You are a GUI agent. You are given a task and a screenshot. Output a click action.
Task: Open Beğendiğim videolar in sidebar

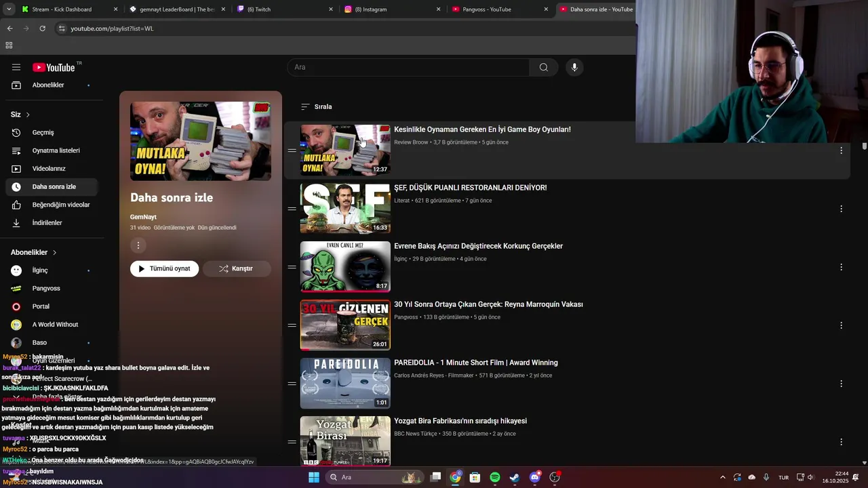(52, 205)
